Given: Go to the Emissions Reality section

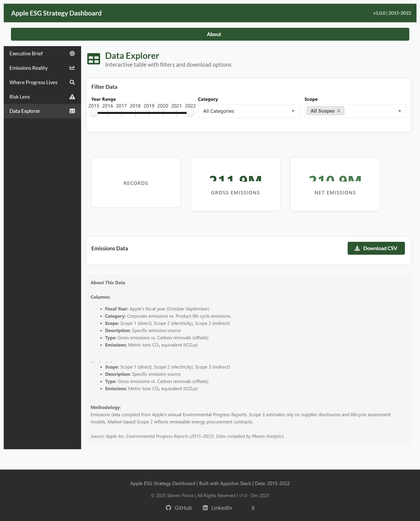Looking at the screenshot, I should (x=42, y=68).
